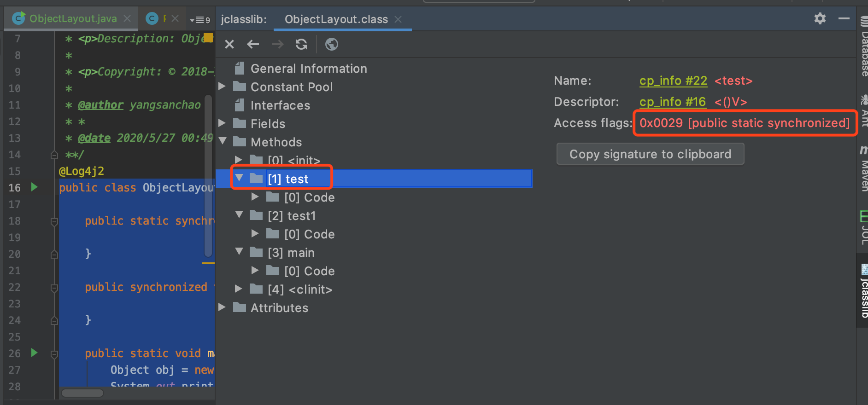Follow the cp_info #16 descriptor link
868x405 pixels.
[672, 102]
